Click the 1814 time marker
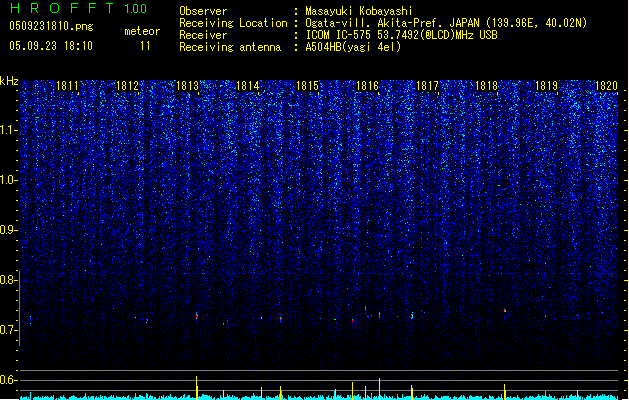Image resolution: width=629 pixels, height=400 pixels. pyautogui.click(x=248, y=86)
